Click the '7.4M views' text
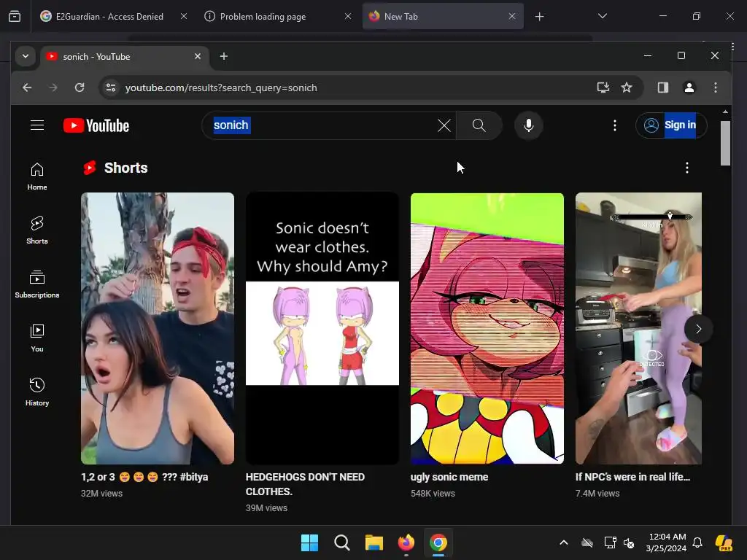The height and width of the screenshot is (560, 747). 597,494
